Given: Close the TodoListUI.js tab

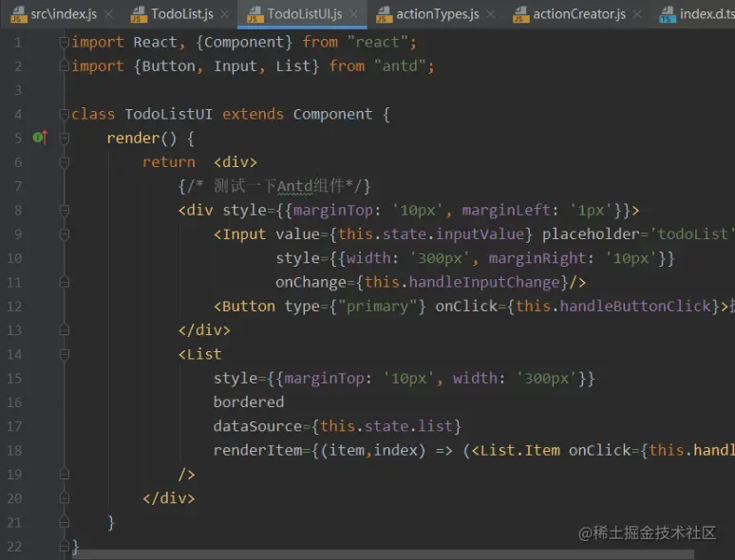Looking at the screenshot, I should point(354,14).
